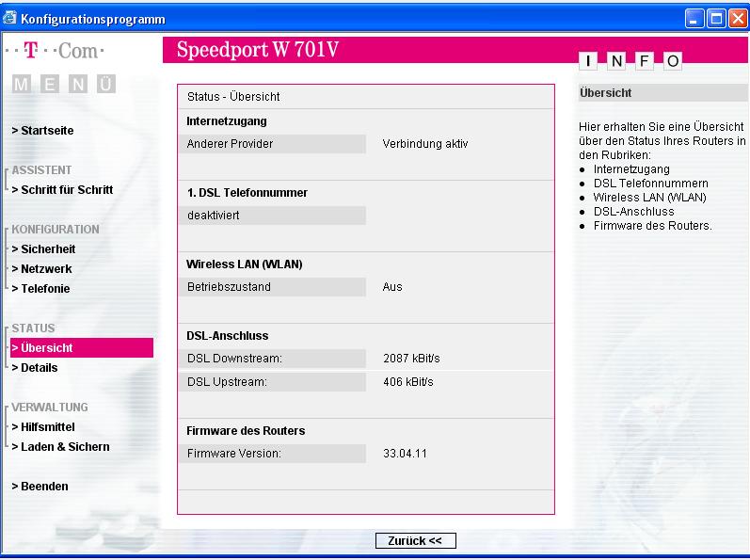Select the Wireless LAN (WLAN) heading
This screenshot has width=750, height=560.
pos(245,264)
